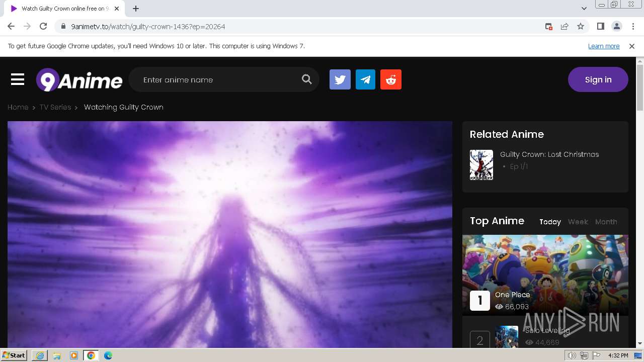Image resolution: width=644 pixels, height=362 pixels.
Task: Open Windows Media Player taskbar icon
Action: 74,355
